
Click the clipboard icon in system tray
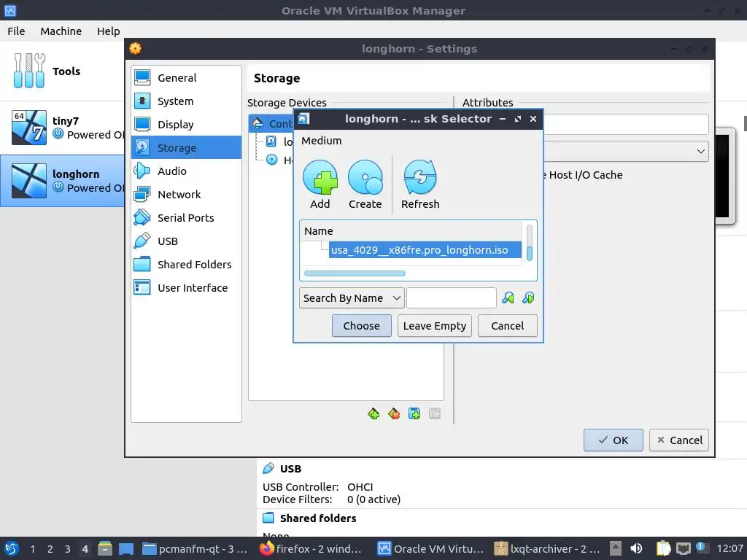(x=663, y=548)
